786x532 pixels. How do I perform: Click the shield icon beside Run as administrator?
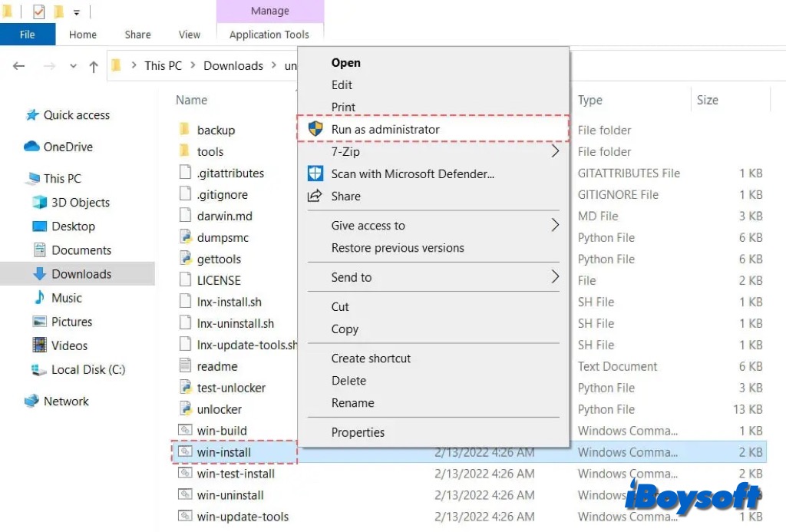point(315,129)
